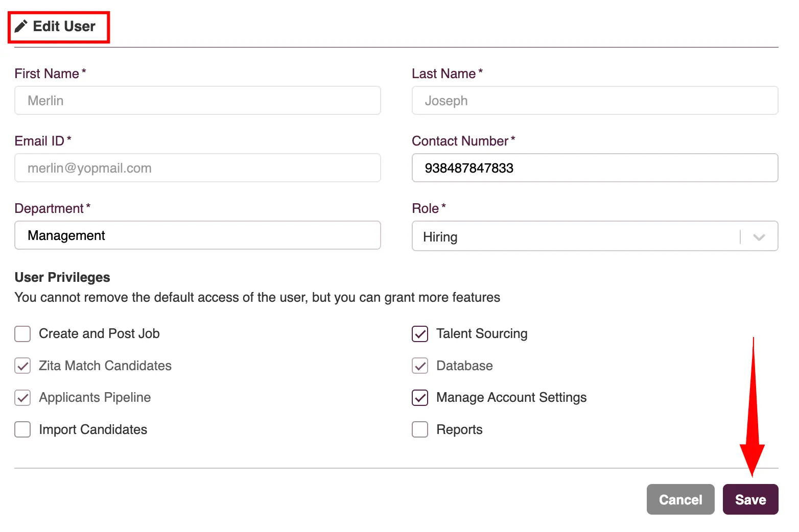Click the Create and Post Job label
Image resolution: width=799 pixels, height=532 pixels.
coord(99,334)
